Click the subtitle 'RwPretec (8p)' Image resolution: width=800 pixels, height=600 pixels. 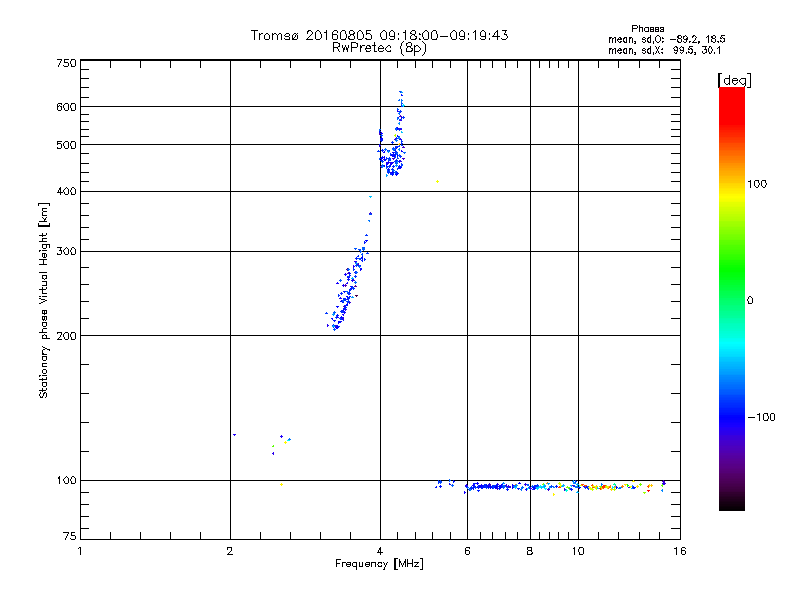click(379, 48)
